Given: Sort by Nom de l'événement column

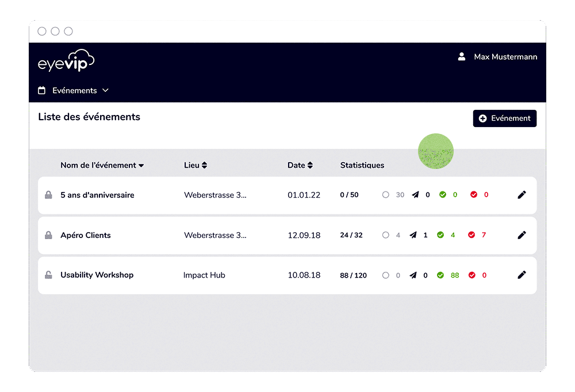Looking at the screenshot, I should [102, 166].
